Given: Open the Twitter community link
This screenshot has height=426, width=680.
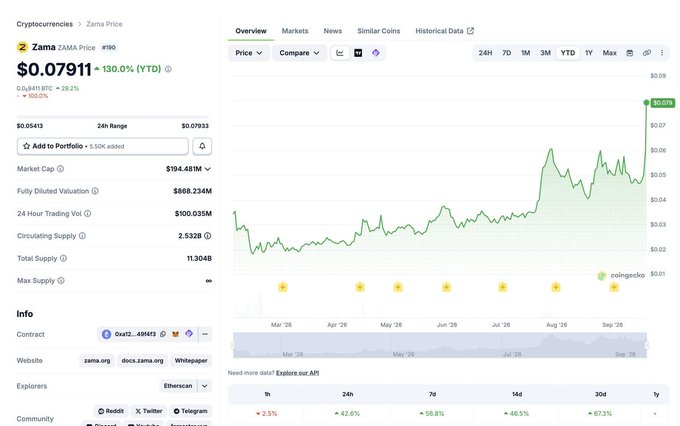Looking at the screenshot, I should (148, 411).
